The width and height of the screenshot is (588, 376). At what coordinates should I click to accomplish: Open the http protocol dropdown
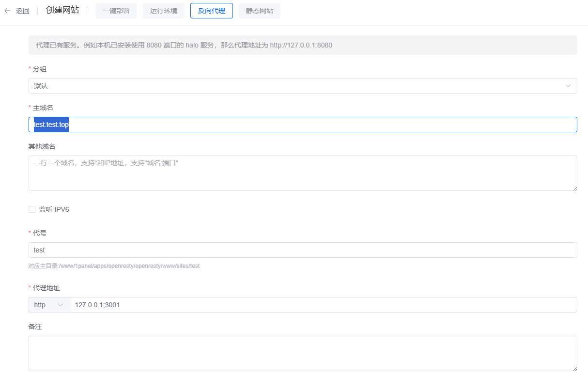point(48,305)
